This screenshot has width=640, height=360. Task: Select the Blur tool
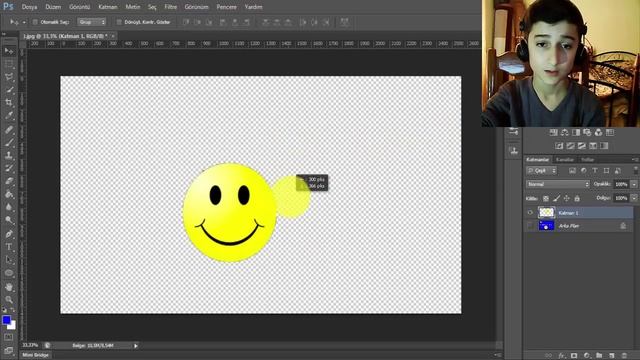[x=9, y=207]
